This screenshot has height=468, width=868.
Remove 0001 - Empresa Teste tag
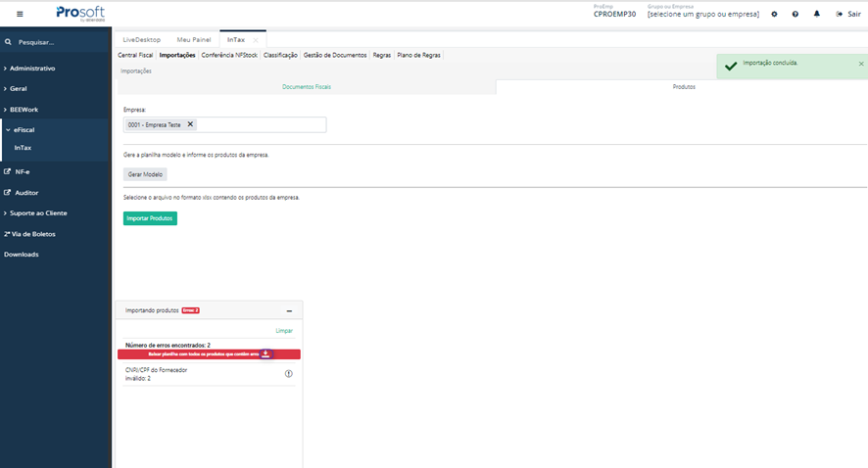click(190, 124)
